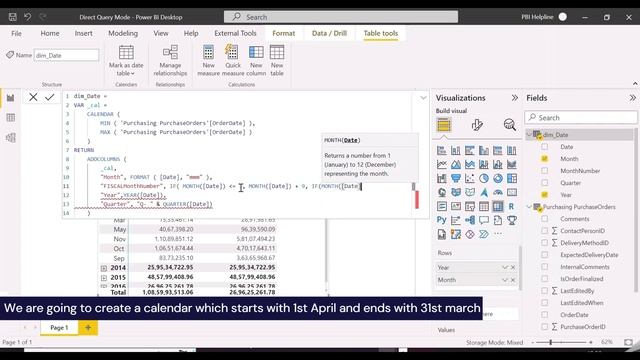Open the Year field dropdown in Rows
Image resolution: width=640 pixels, height=360 pixels.
(505, 267)
